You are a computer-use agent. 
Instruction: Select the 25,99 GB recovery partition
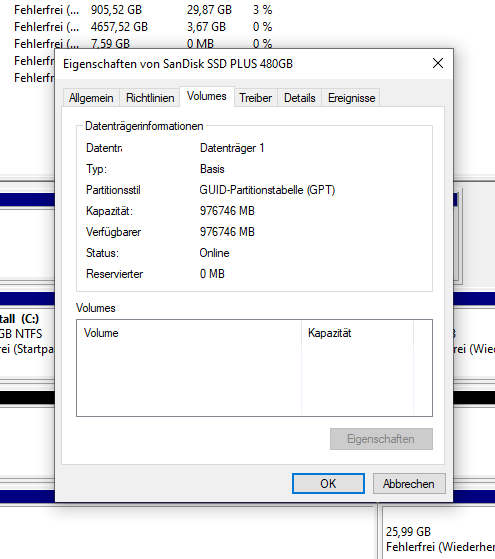(439, 533)
